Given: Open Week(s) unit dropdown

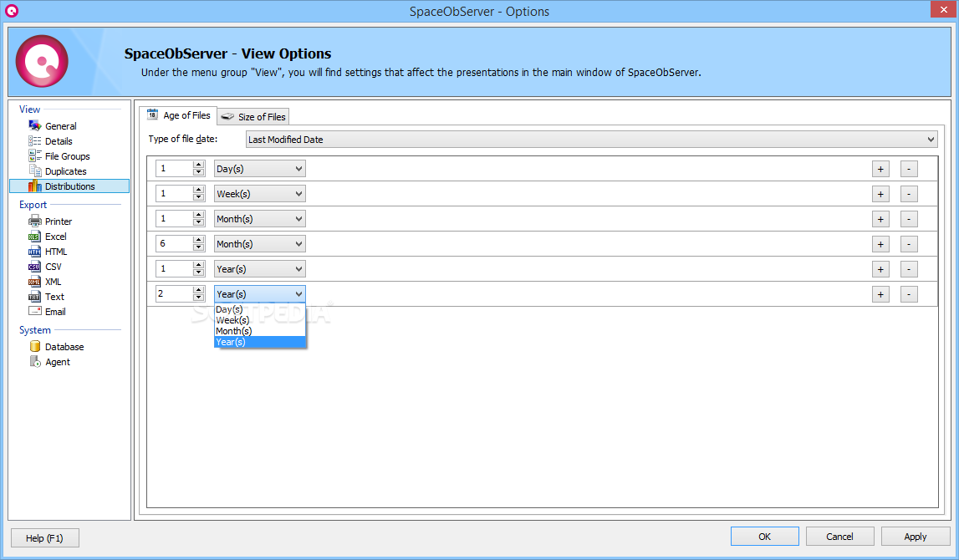Looking at the screenshot, I should coord(259,194).
